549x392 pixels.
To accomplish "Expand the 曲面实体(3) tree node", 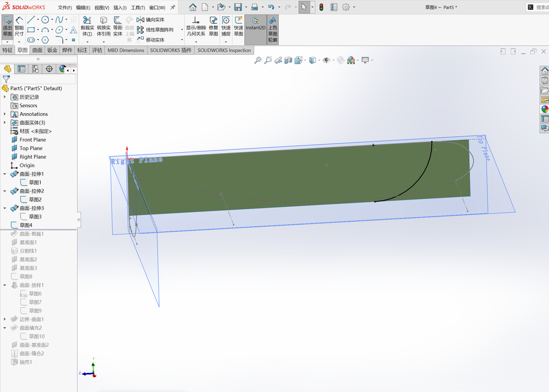I will click(x=5, y=123).
